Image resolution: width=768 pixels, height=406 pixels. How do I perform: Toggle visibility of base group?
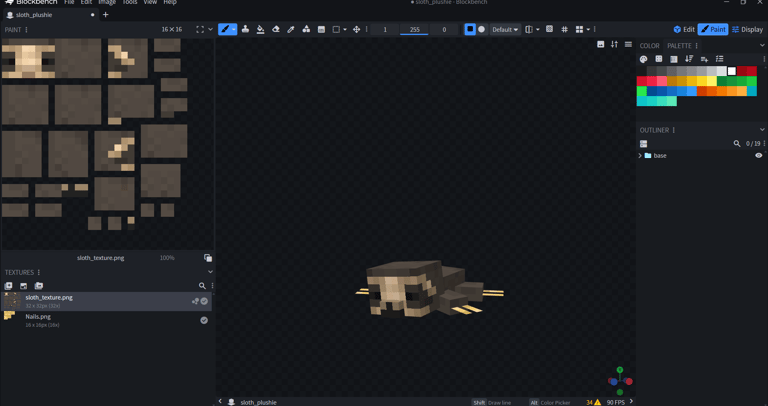759,156
